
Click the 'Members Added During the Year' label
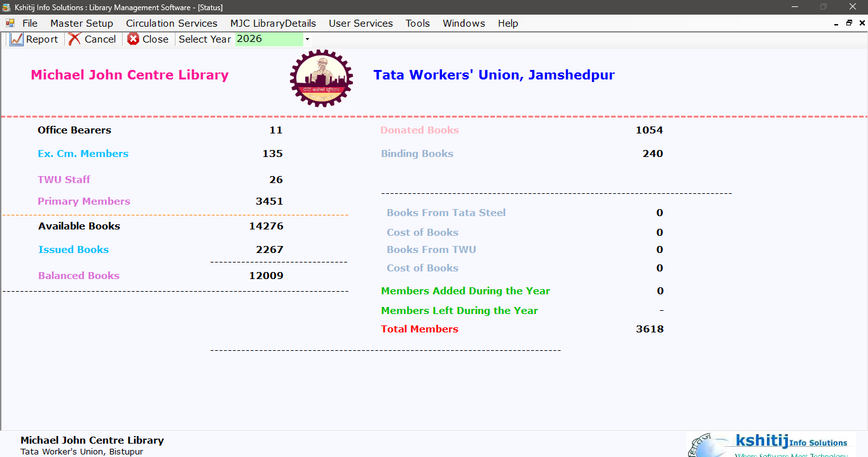[x=465, y=291]
